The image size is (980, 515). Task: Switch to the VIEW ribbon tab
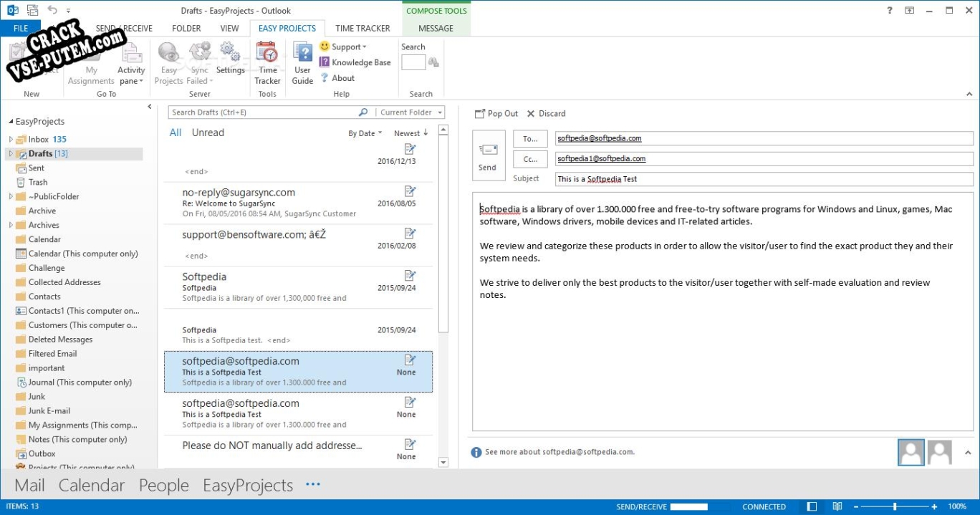click(x=230, y=29)
